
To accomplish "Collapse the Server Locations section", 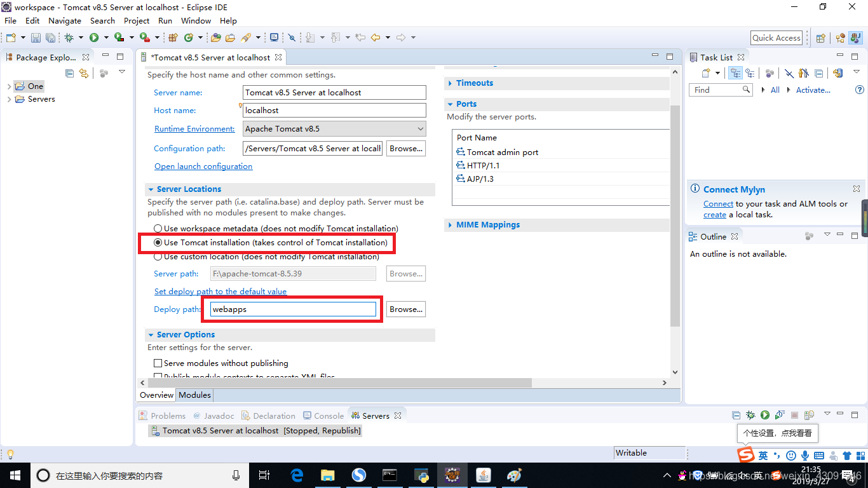I will point(151,189).
